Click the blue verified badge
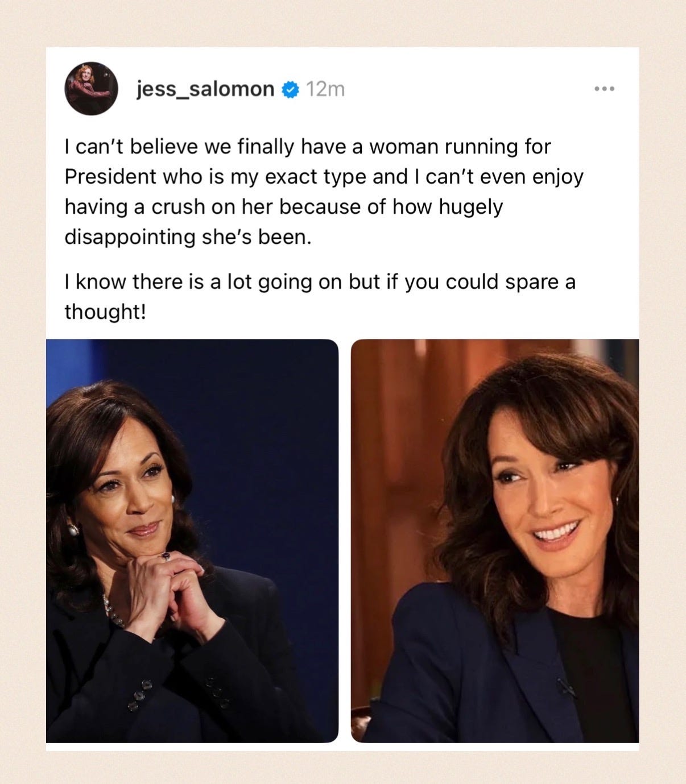Screen dimensions: 686x784 coord(290,89)
